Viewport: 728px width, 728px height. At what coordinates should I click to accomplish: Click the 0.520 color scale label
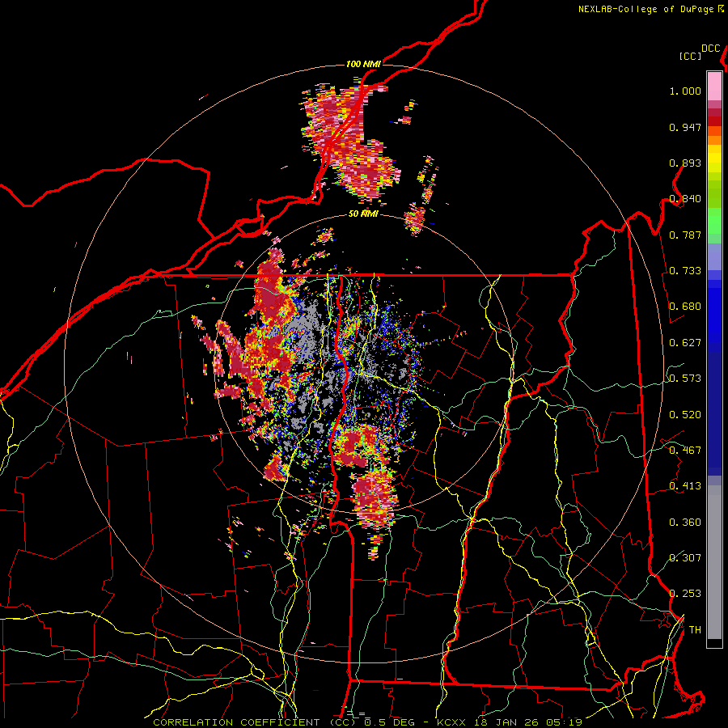click(x=685, y=414)
